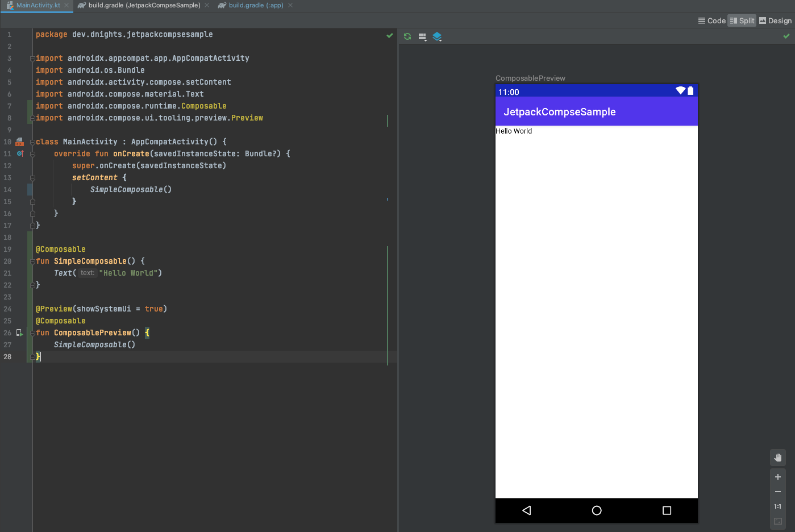795x532 pixels.
Task: Switch to Design view mode
Action: [775, 20]
